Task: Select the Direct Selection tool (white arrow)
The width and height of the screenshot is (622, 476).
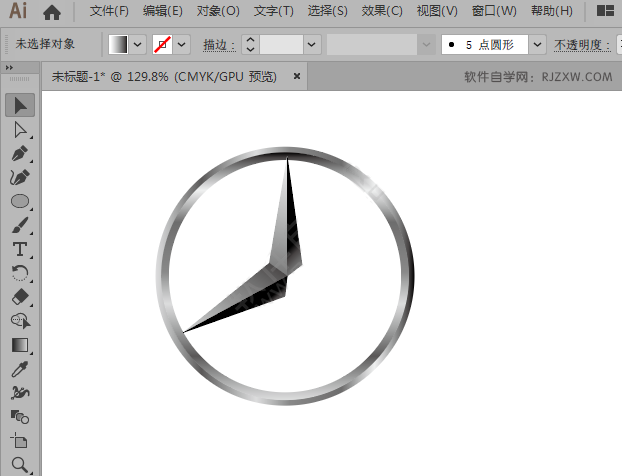Action: pos(20,130)
